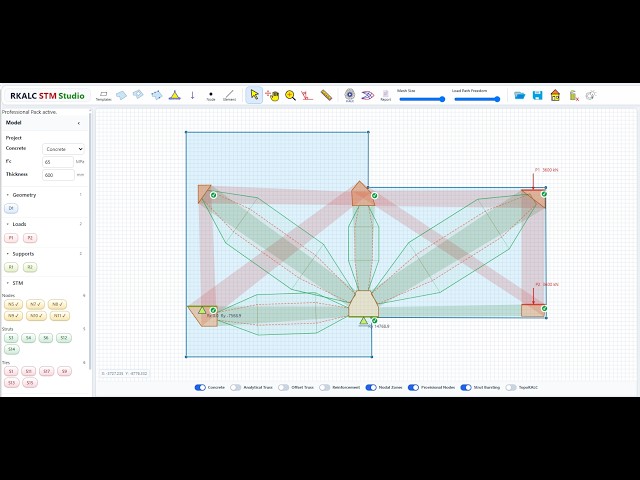The image size is (640, 480).
Task: Open a file with the folder icon
Action: click(x=520, y=96)
